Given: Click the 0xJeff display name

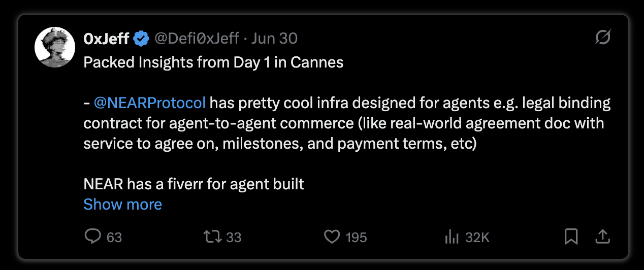Looking at the screenshot, I should click(x=106, y=39).
